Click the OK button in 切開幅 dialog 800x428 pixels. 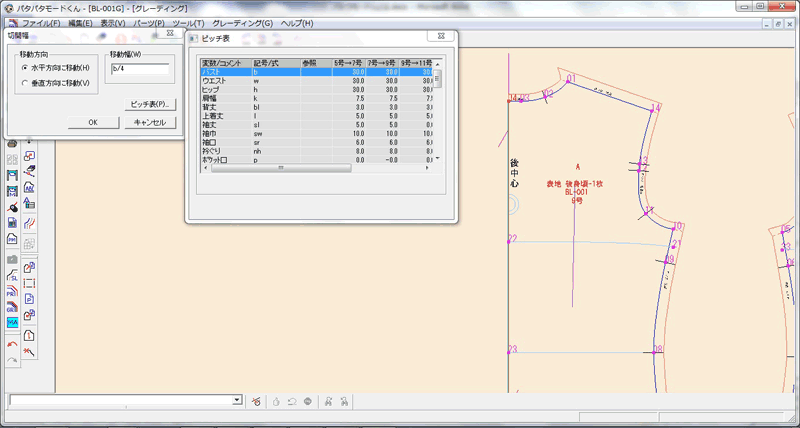92,122
